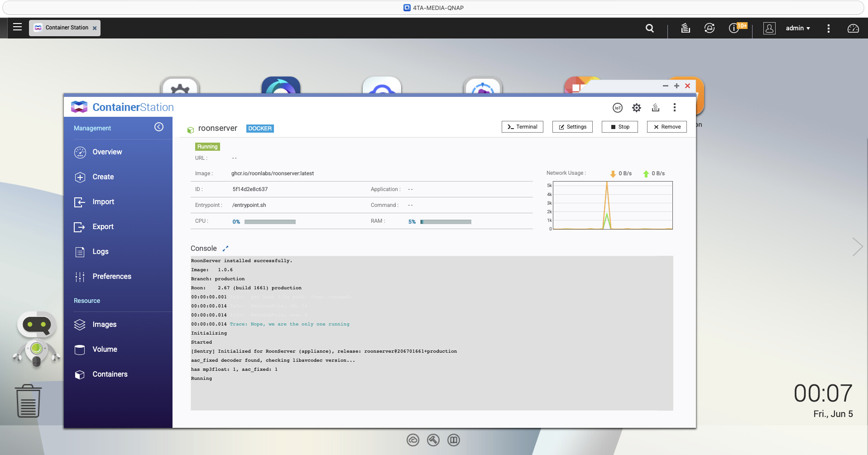Open external devices icon in top bar
Viewport: 868px width, 455px height.
[710, 28]
